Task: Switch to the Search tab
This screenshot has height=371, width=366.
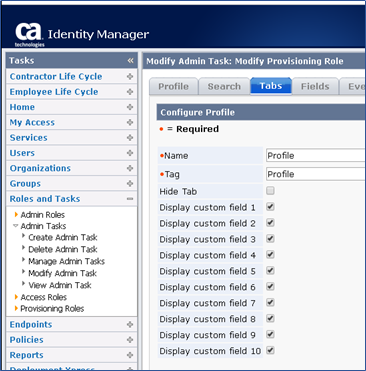Action: [224, 87]
